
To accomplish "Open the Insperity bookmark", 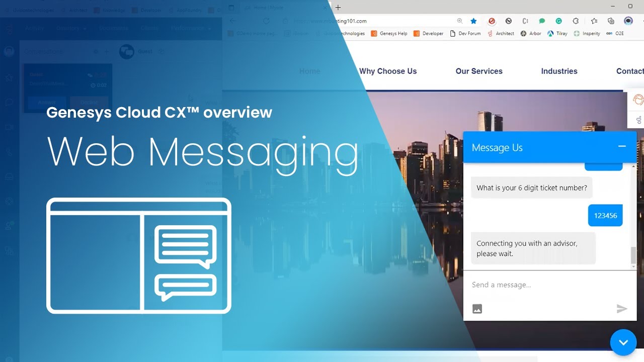I will point(587,34).
